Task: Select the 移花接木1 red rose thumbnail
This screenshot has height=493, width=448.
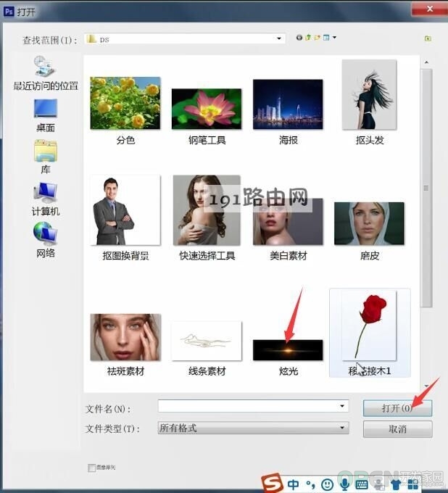Action: click(369, 326)
